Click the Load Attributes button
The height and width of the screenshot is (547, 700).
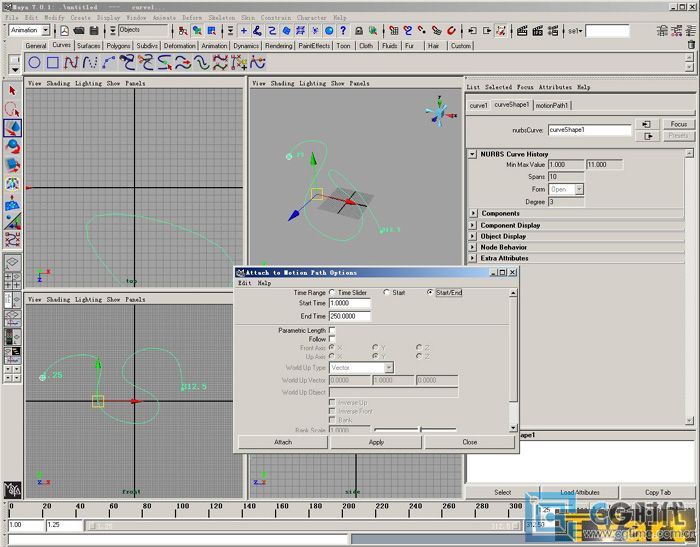tap(580, 492)
